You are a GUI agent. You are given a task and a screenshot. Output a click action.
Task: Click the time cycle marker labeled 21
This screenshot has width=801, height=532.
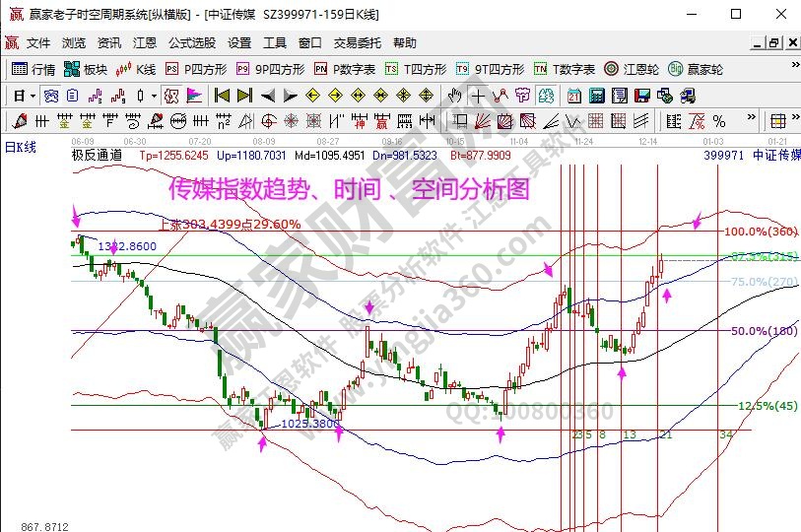coord(665,434)
